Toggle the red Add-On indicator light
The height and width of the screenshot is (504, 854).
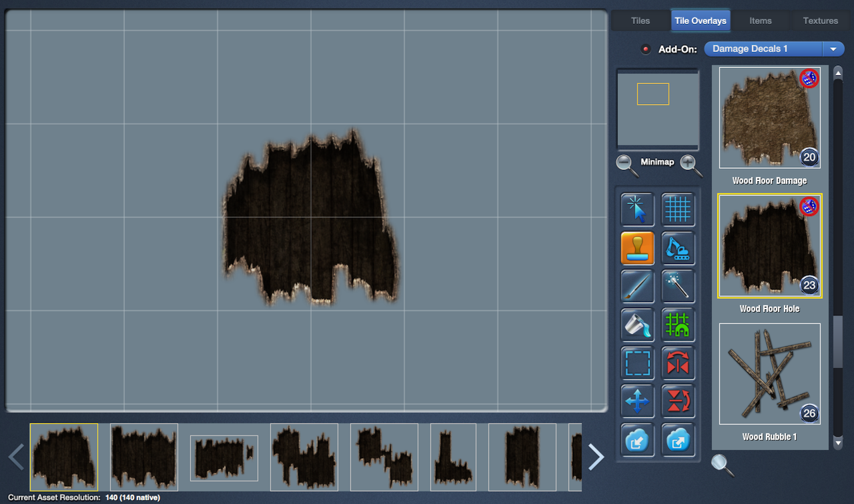point(645,49)
